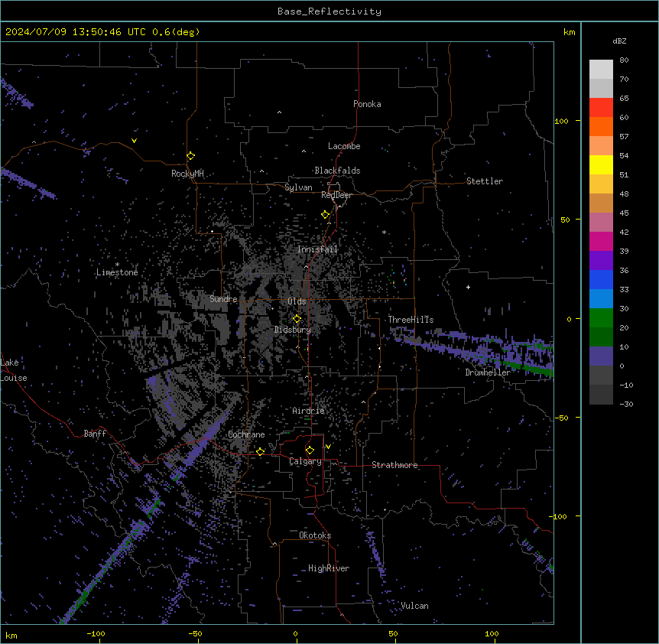Click the RedDeer city label

[336, 195]
